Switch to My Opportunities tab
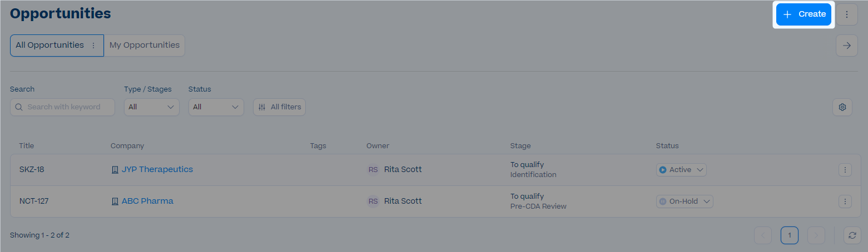The image size is (868, 252). coord(145,46)
